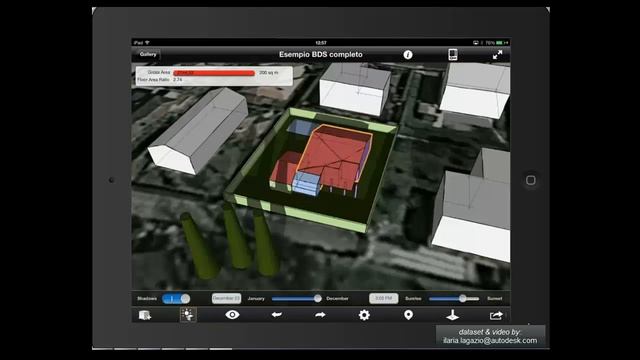Image resolution: width=640 pixels, height=360 pixels.
Task: Undo the last action with back arrow
Action: [x=277, y=315]
